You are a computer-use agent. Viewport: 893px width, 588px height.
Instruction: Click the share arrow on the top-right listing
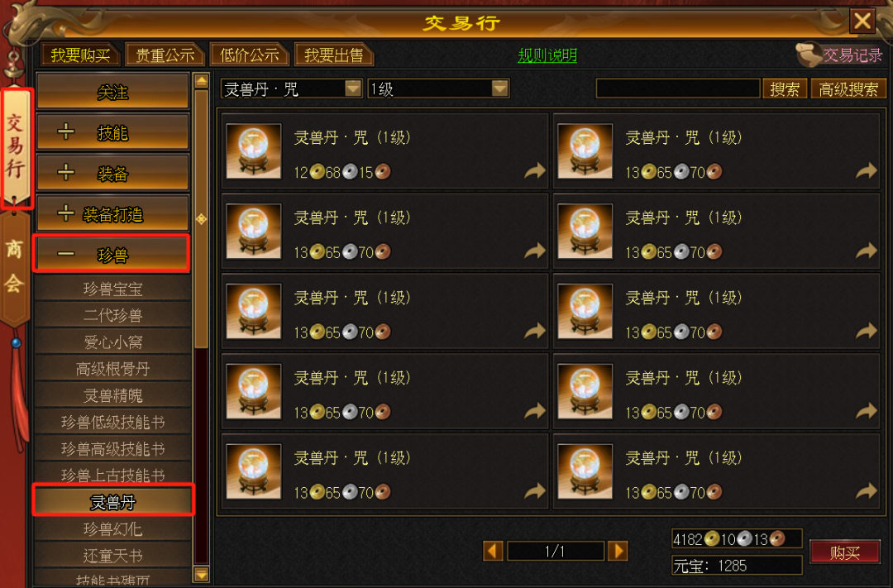pos(867,171)
